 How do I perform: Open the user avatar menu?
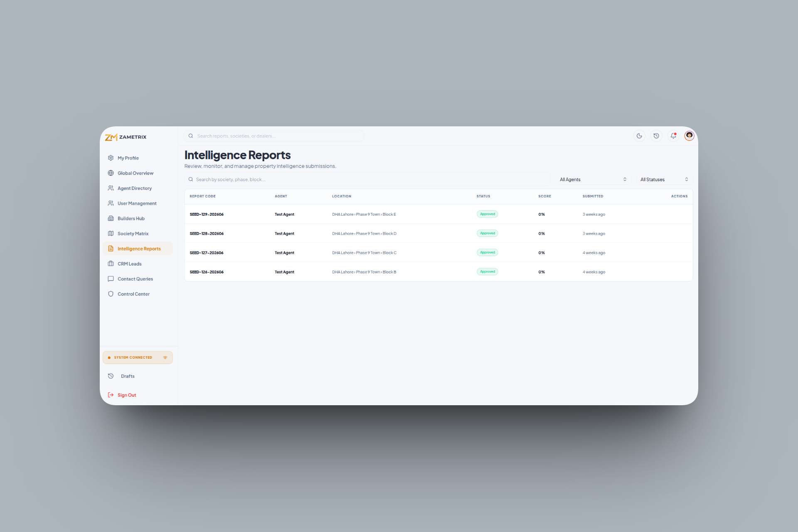tap(689, 136)
